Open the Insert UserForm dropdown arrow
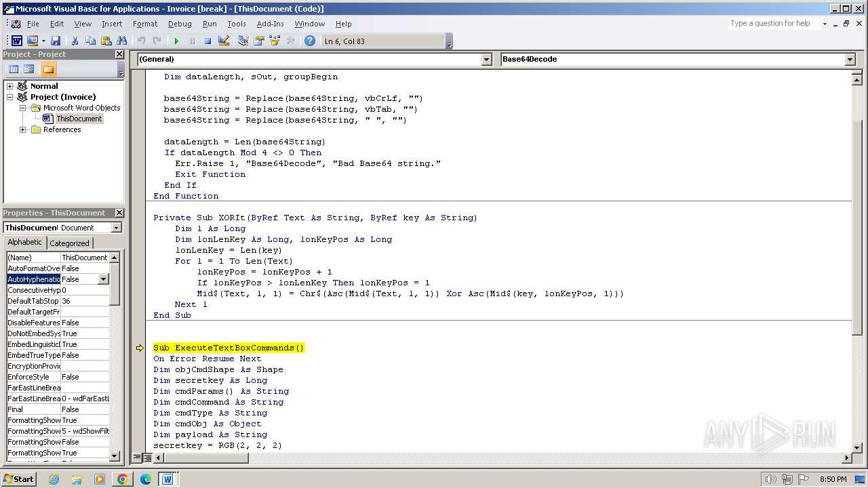Screen dimensions: 868x488 tap(43, 41)
